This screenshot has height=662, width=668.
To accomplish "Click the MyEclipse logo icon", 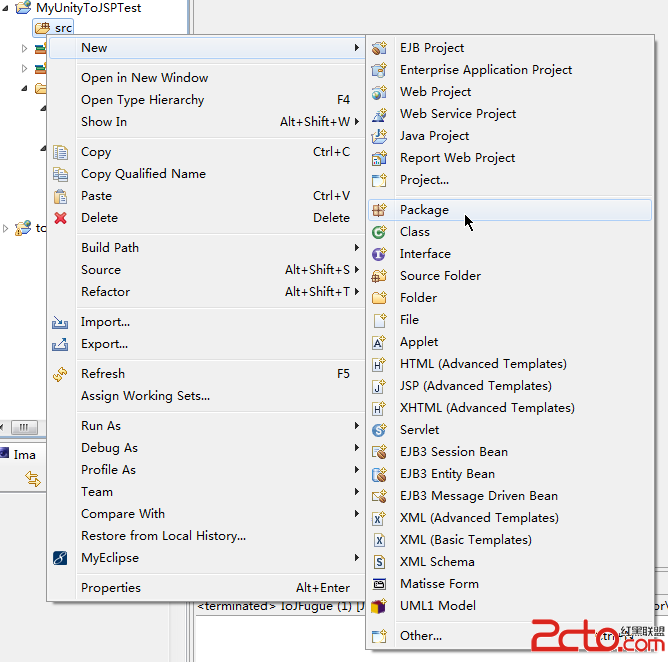I will [60, 558].
